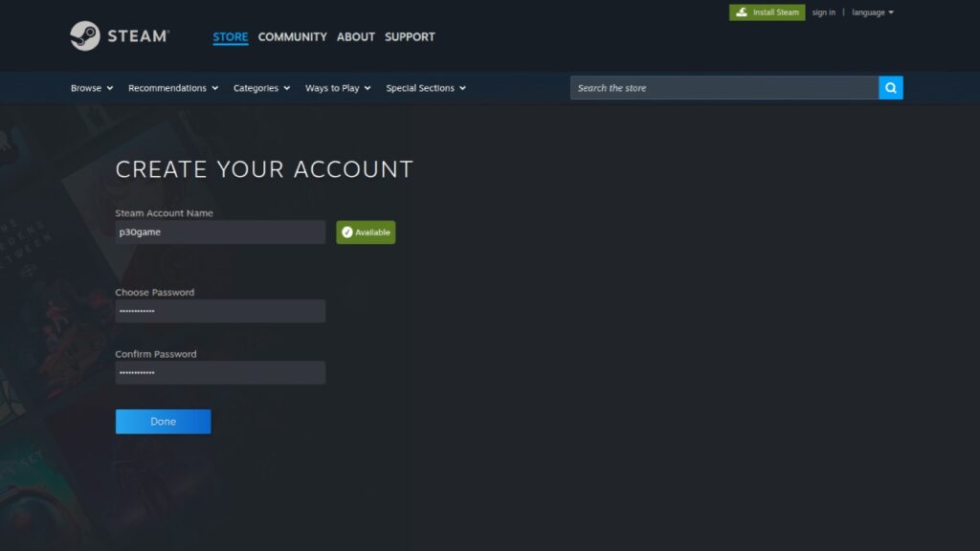
Task: Click the Choose Password label
Action: tap(154, 293)
